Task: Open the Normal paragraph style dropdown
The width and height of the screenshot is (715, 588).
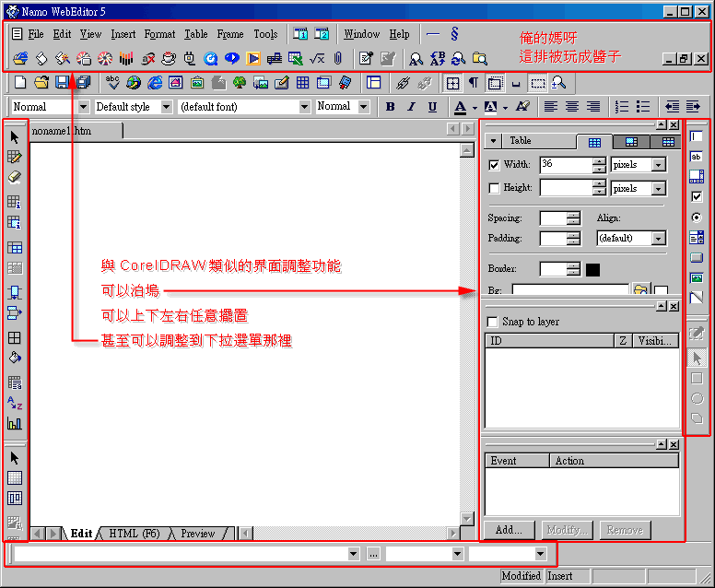Action: pos(83,107)
